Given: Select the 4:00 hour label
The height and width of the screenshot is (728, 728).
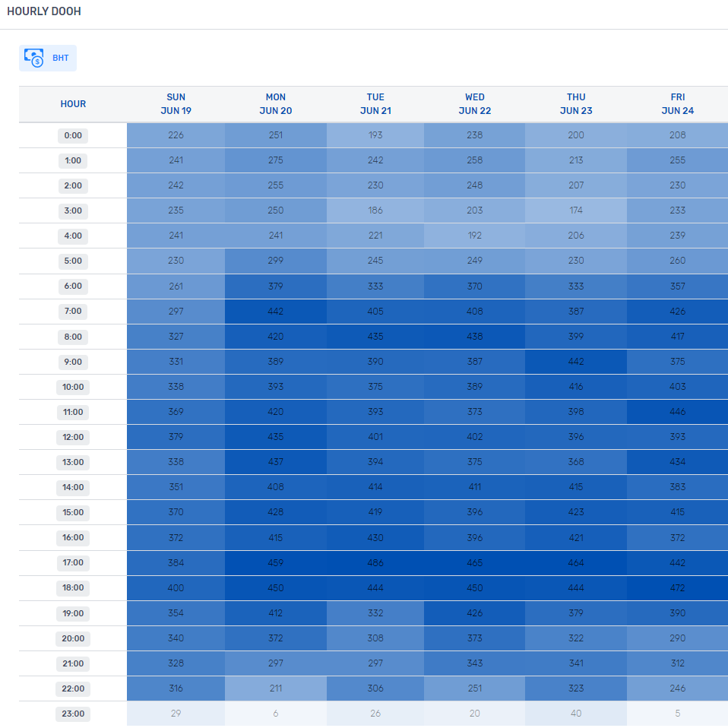Looking at the screenshot, I should pyautogui.click(x=73, y=236).
